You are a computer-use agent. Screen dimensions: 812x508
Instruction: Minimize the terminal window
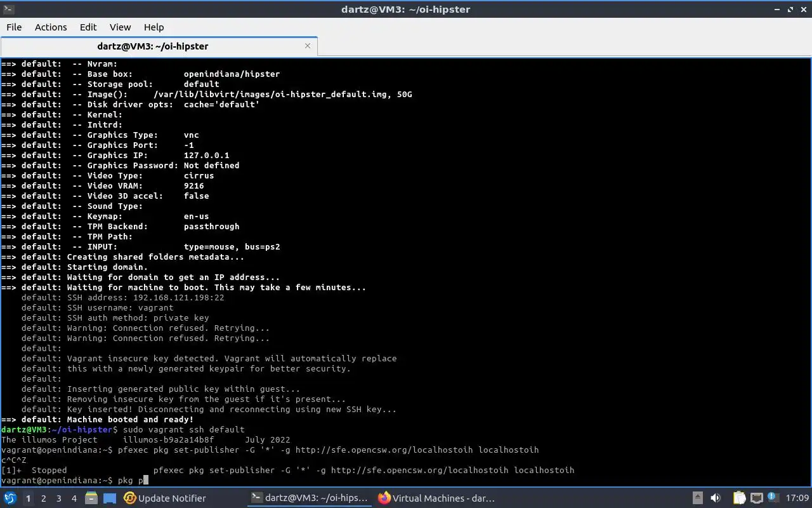pos(778,9)
